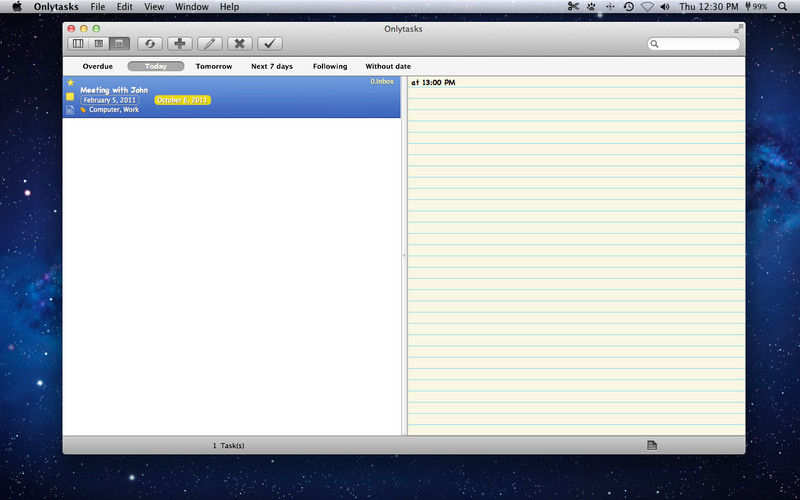Minimize the window with yellow button

pos(84,29)
